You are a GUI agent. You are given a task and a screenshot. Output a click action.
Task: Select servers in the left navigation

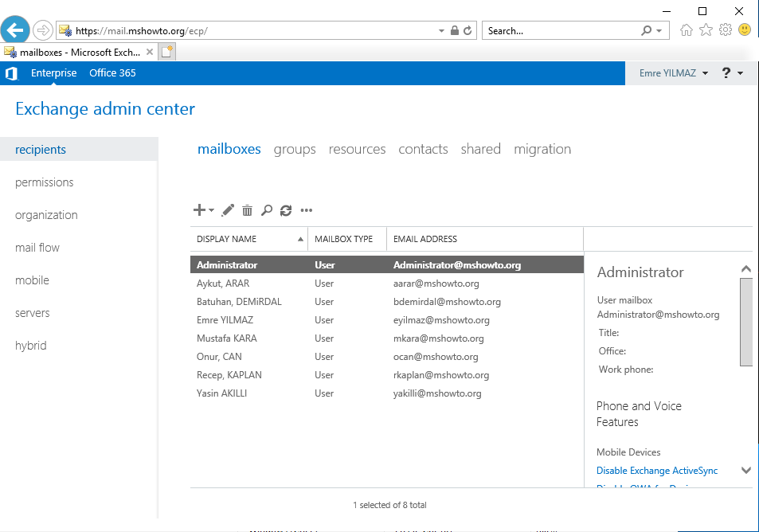click(x=32, y=313)
